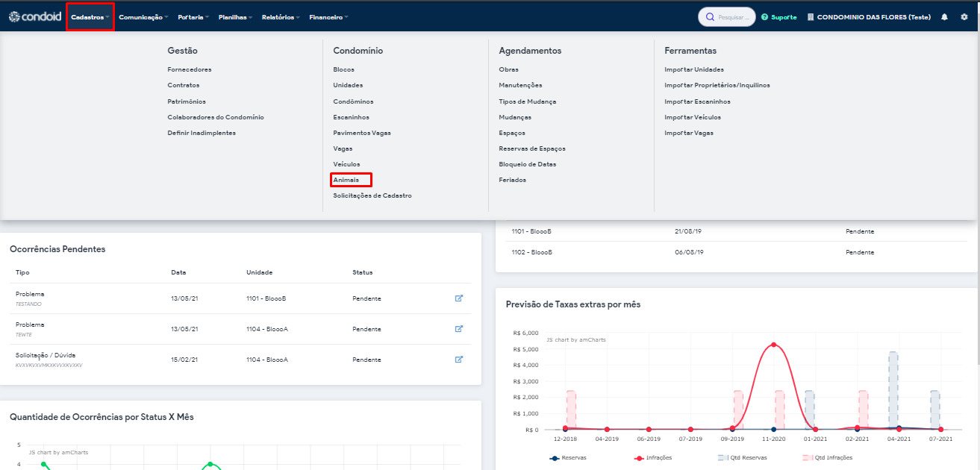
Task: Choose Bloqueio de Datas
Action: [x=527, y=164]
